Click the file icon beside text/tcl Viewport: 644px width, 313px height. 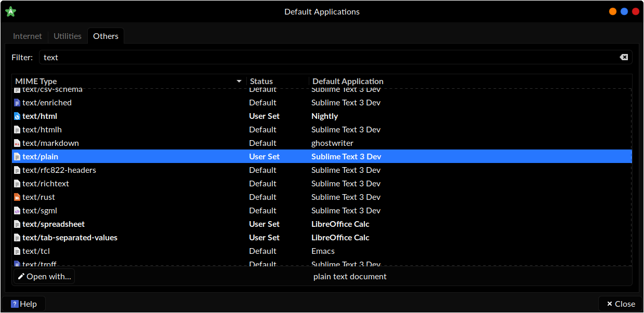pos(17,251)
